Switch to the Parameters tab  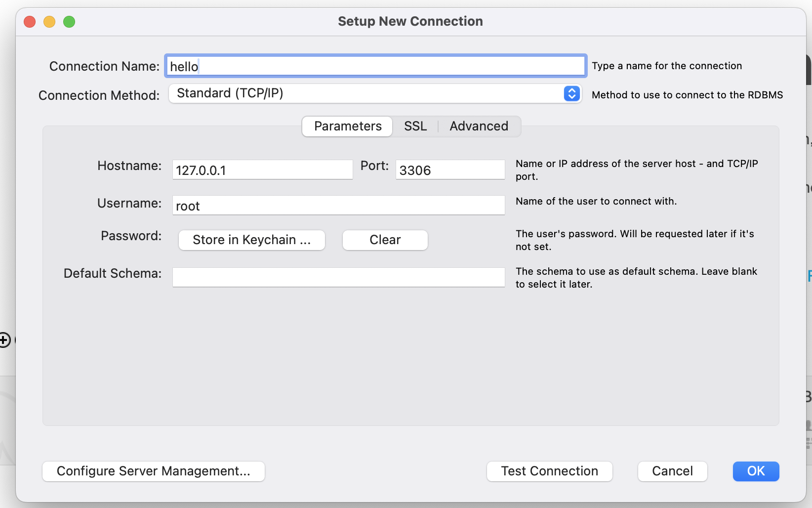[x=348, y=127]
